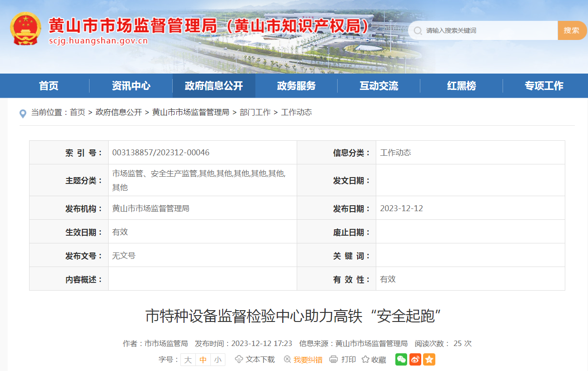Share article via WeChat icon
588x371 pixels.
(x=401, y=360)
